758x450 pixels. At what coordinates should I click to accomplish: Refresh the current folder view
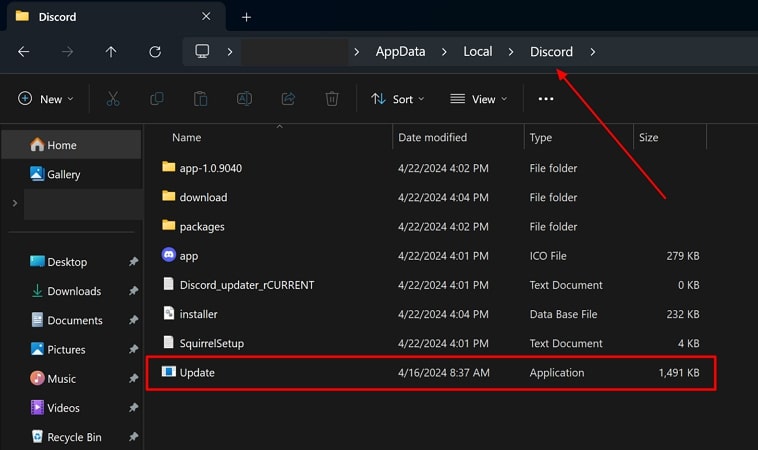(x=155, y=52)
